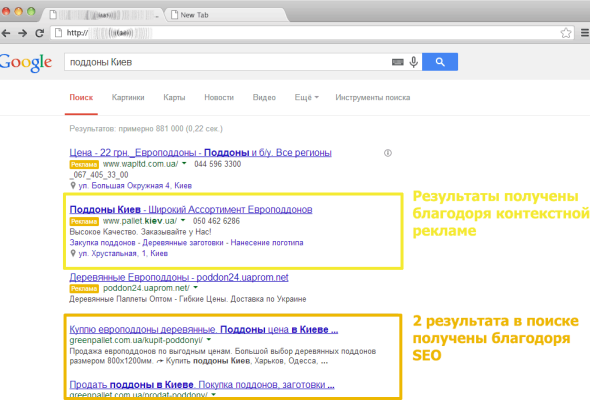
Task: Click the browser back arrow
Action: point(6,33)
